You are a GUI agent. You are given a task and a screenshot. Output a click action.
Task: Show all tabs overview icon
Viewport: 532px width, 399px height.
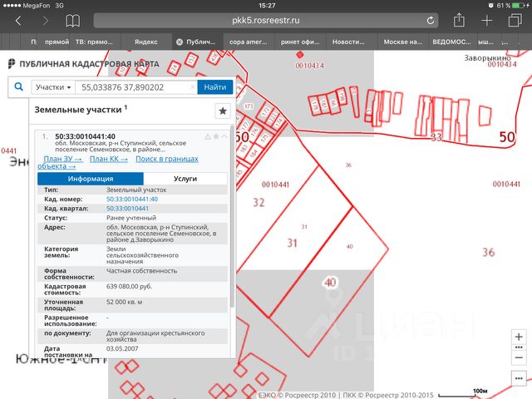point(515,20)
